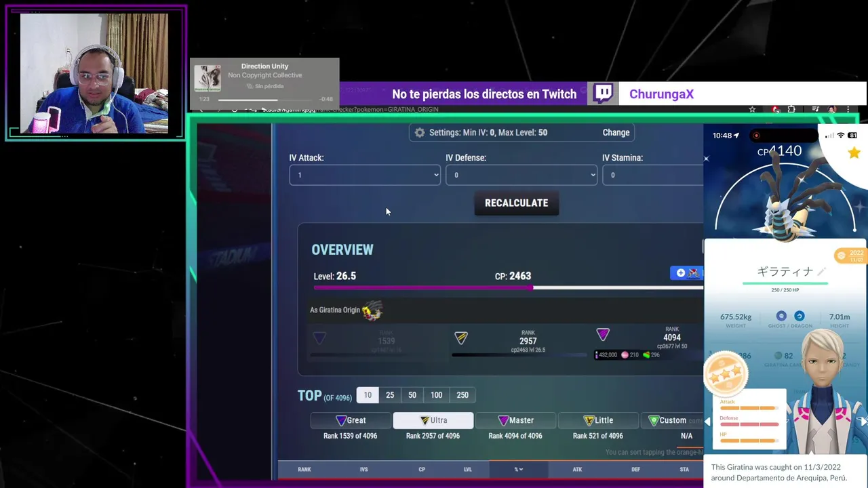Sort table by IVS column

pyautogui.click(x=364, y=469)
